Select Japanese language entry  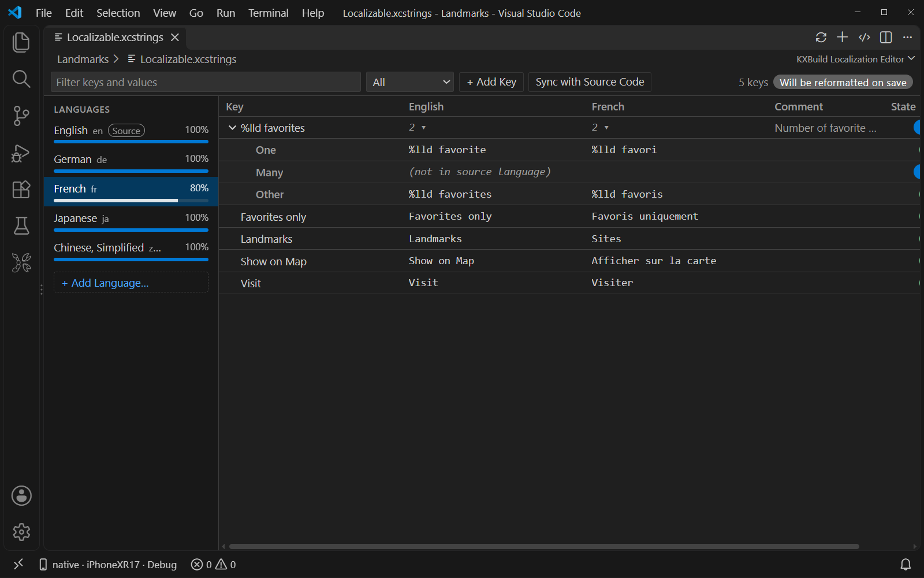(131, 221)
